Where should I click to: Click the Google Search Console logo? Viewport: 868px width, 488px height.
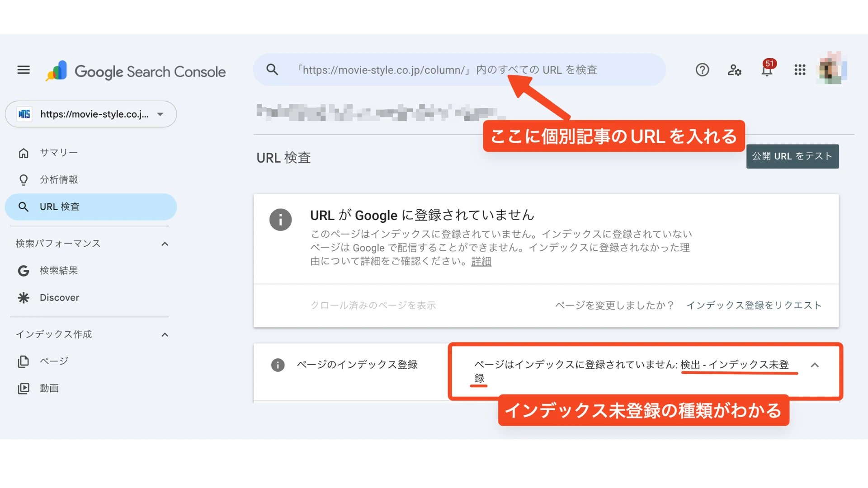136,71
